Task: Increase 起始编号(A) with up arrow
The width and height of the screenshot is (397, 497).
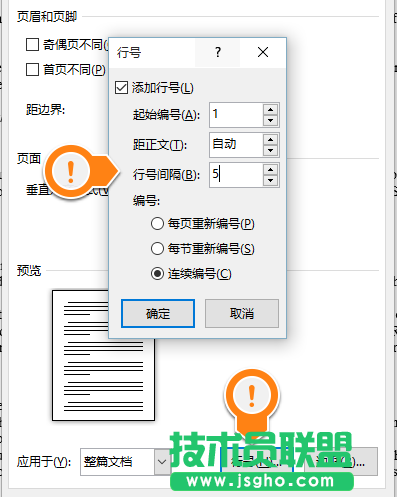Action: click(270, 109)
